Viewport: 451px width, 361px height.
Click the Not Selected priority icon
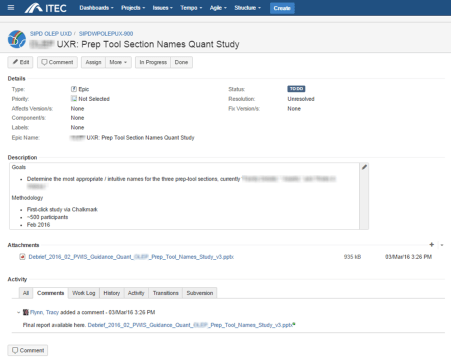tap(74, 99)
